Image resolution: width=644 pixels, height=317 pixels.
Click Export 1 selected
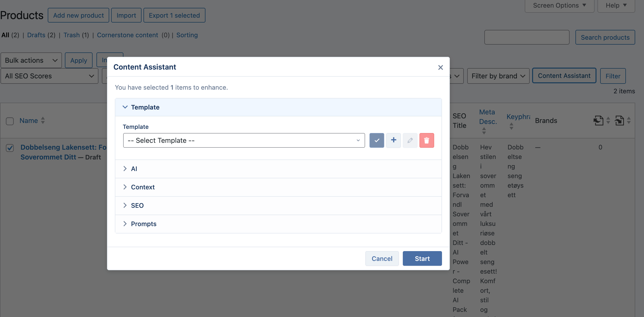174,15
